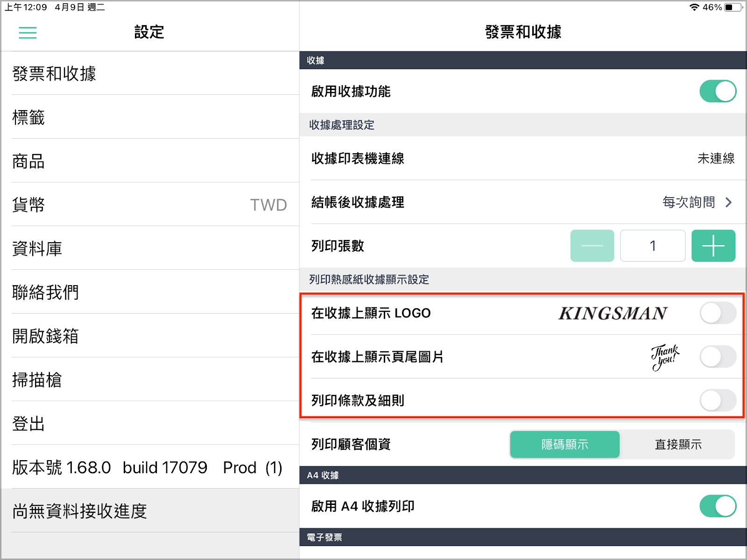Decrease print copies with minus button
Screen dimensions: 747x560
(592, 245)
